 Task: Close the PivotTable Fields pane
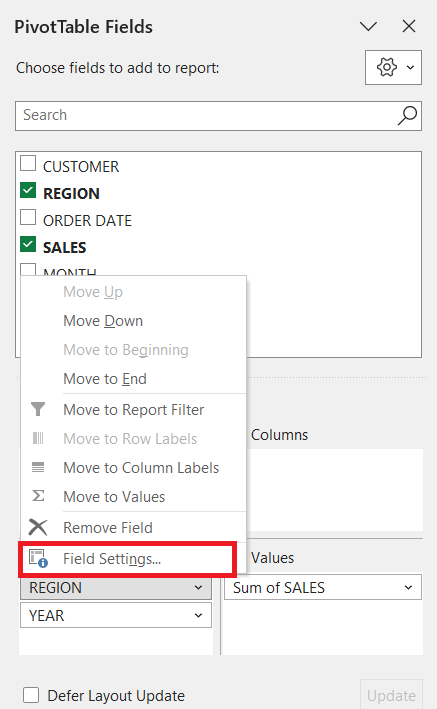[x=409, y=26]
